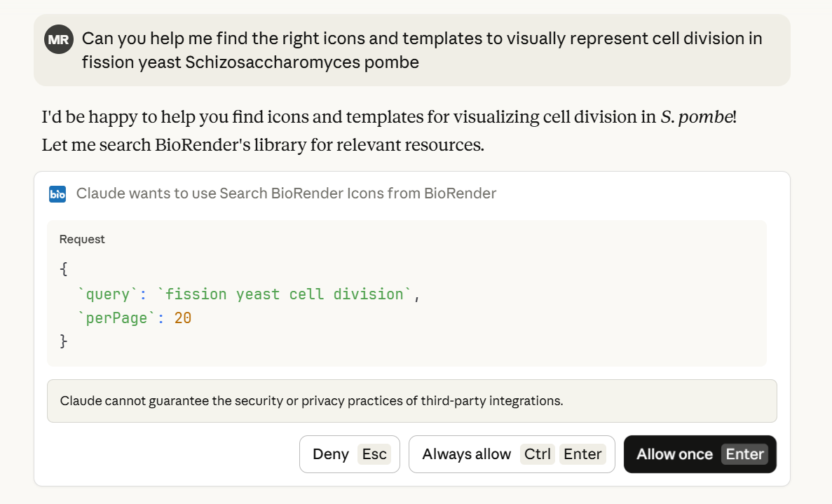Click the perPage value of 20

pos(182,318)
